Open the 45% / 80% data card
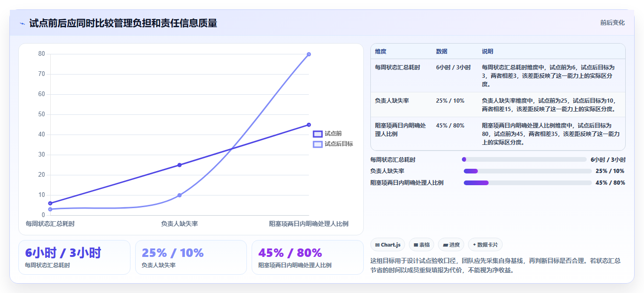Image resolution: width=644 pixels, height=293 pixels. point(307,257)
